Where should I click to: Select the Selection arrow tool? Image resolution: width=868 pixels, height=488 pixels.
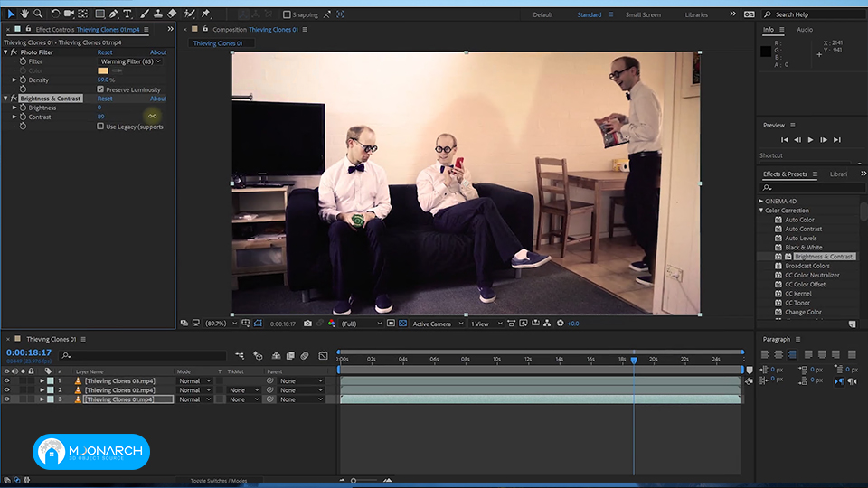click(x=11, y=14)
